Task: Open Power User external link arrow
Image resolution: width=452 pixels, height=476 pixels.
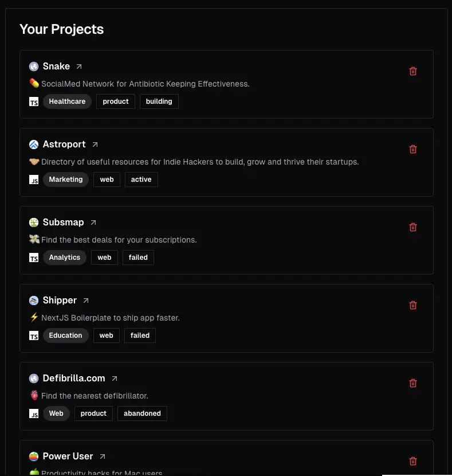Action: pyautogui.click(x=103, y=457)
